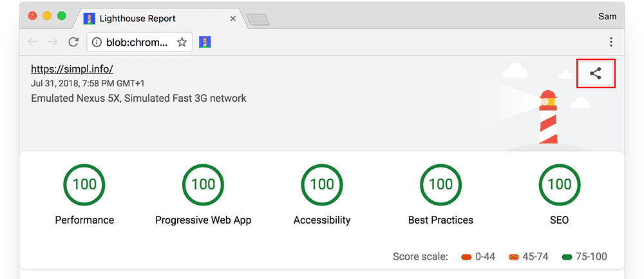Viewport: 644px width, 279px height.
Task: Close the Lighthouse Report tab
Action: tap(232, 18)
